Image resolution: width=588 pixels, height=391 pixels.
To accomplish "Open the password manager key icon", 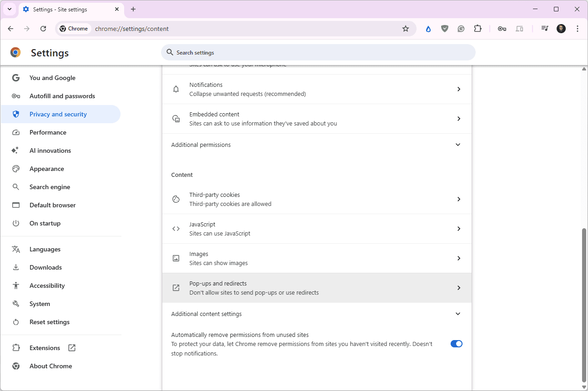I will 502,29.
